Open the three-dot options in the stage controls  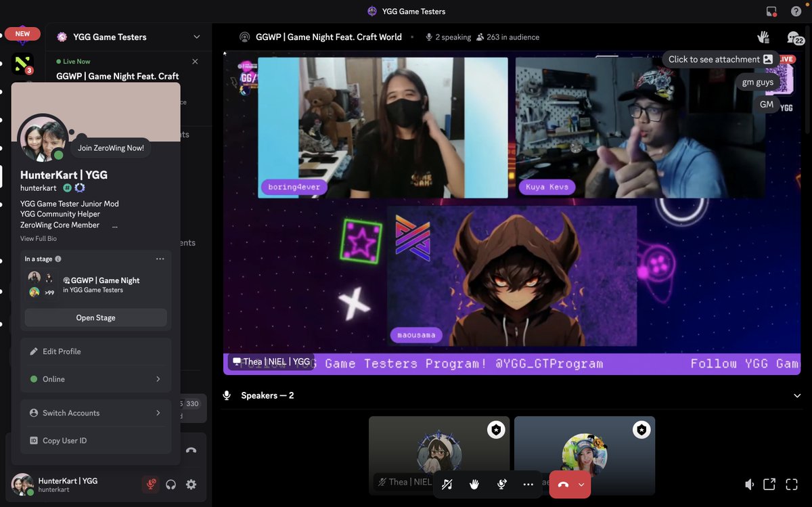[528, 485]
